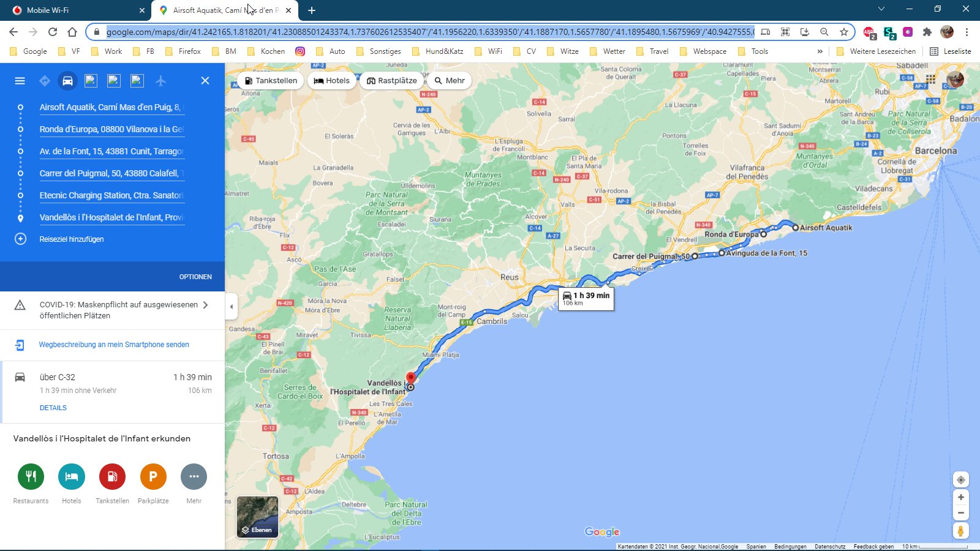980x551 pixels.
Task: Open Feedback geben link at bottom
Action: coord(873,547)
